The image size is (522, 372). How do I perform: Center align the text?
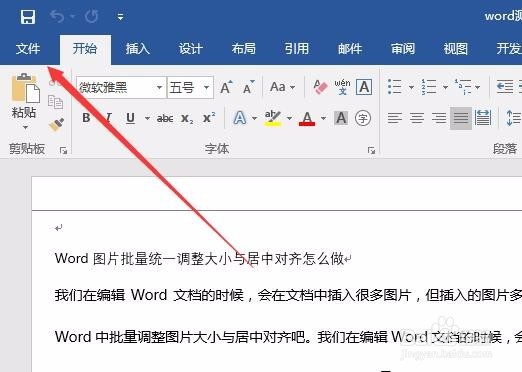pyautogui.click(x=417, y=118)
